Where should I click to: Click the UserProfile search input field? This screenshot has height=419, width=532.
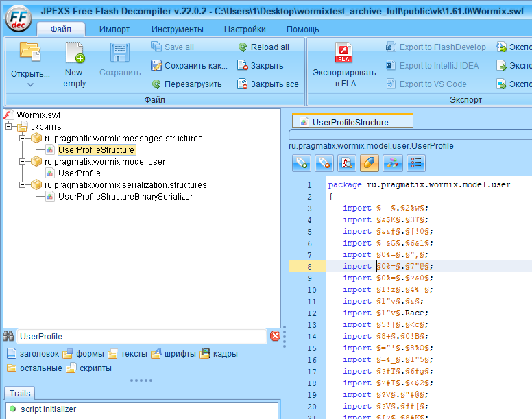click(x=142, y=336)
